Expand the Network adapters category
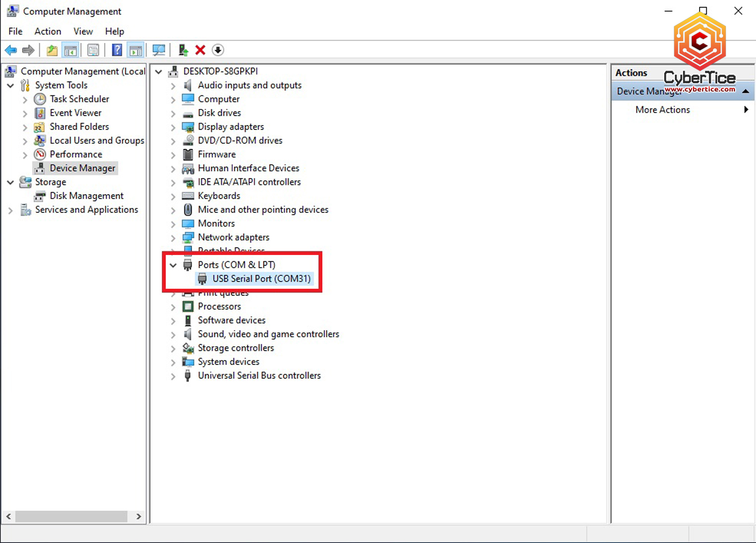Viewport: 756px width, 543px height. click(173, 237)
